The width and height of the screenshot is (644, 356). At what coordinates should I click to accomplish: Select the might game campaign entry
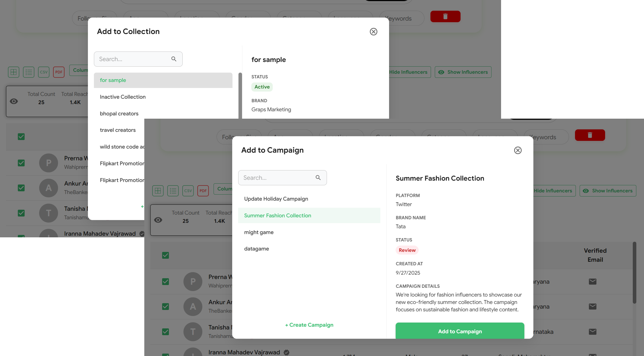(259, 232)
